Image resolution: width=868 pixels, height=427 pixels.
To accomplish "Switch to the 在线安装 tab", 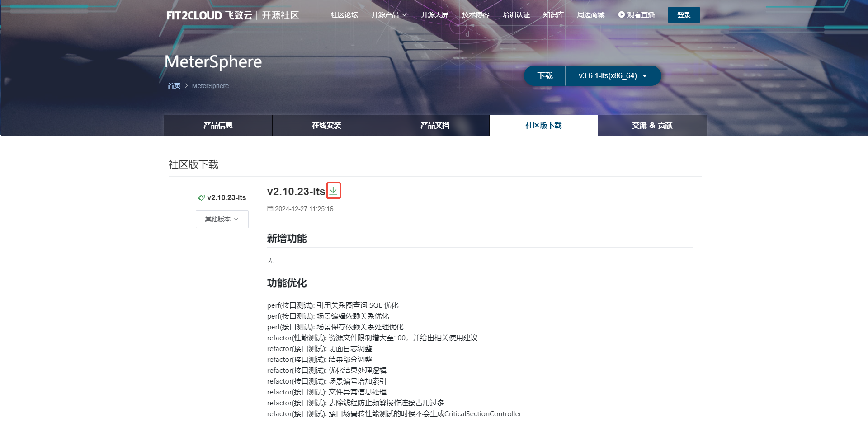I will click(x=326, y=125).
